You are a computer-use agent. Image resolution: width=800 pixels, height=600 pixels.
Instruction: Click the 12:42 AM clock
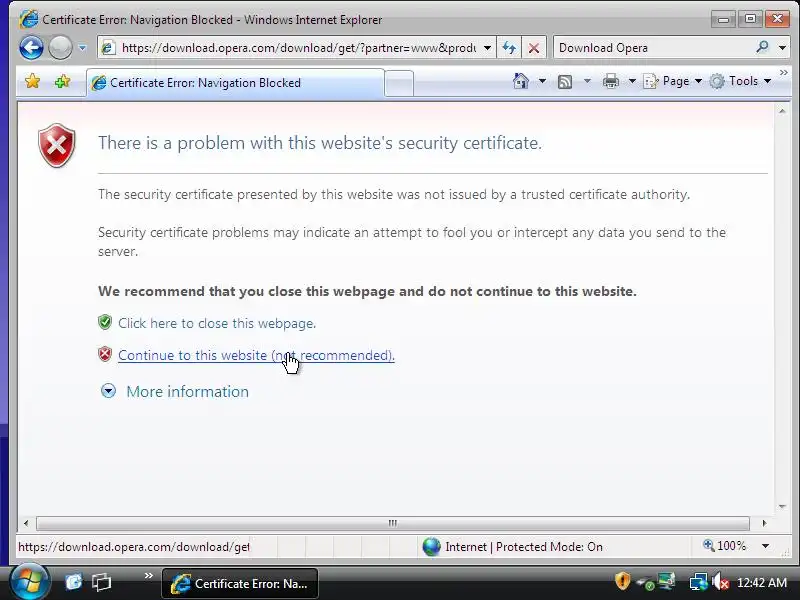click(x=762, y=582)
